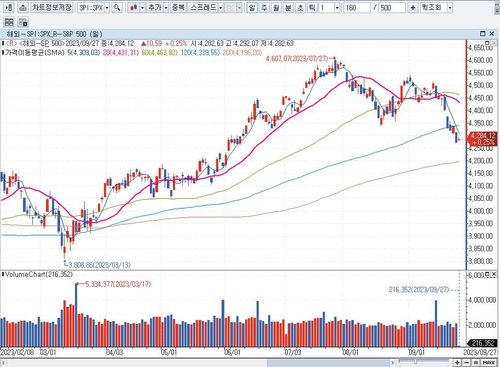Click the panel toggle arrow icon in the toolbar
500x367 pixels.
point(9,7)
